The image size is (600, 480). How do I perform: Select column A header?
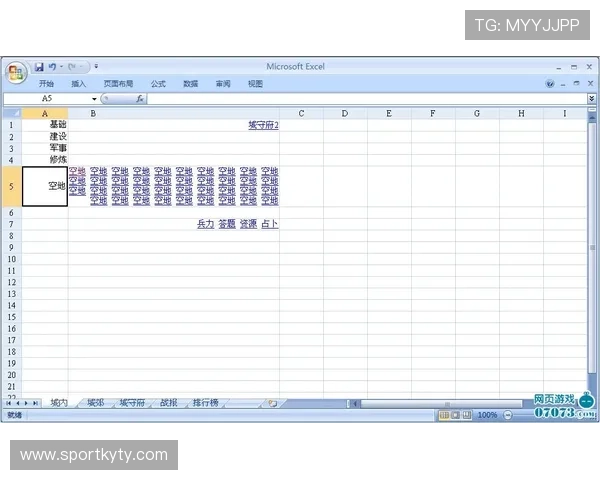click(45, 114)
